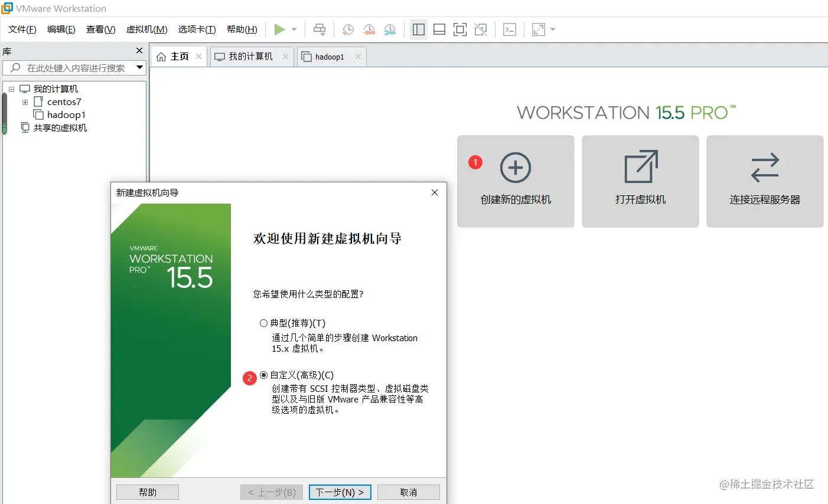This screenshot has width=828, height=504.
Task: Collapse the 我的计算机 tree node
Action: point(11,89)
